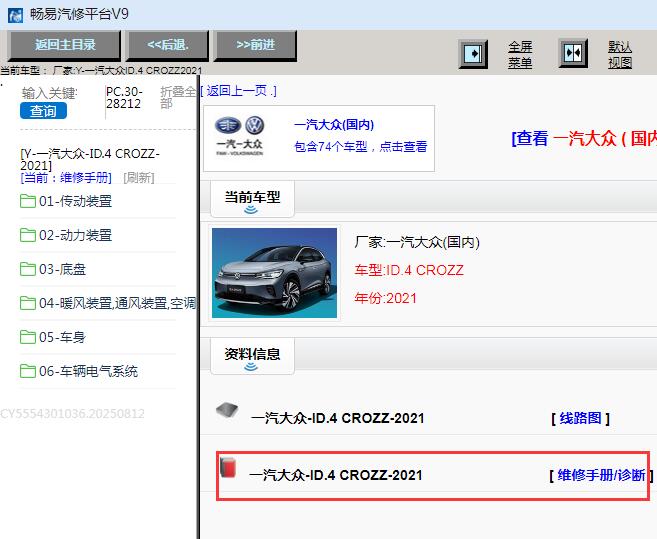Click the gray chip icon for 线路图 row
This screenshot has height=539, width=657.
[x=227, y=409]
